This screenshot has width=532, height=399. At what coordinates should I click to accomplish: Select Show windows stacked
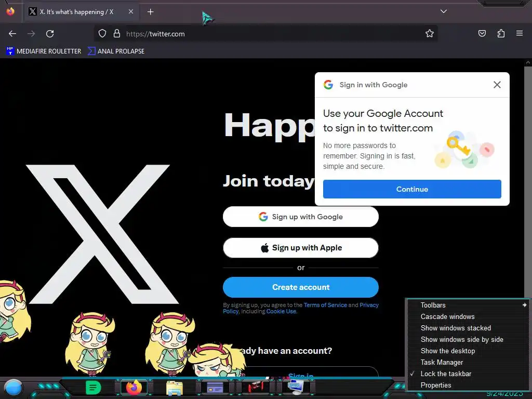tap(468, 328)
